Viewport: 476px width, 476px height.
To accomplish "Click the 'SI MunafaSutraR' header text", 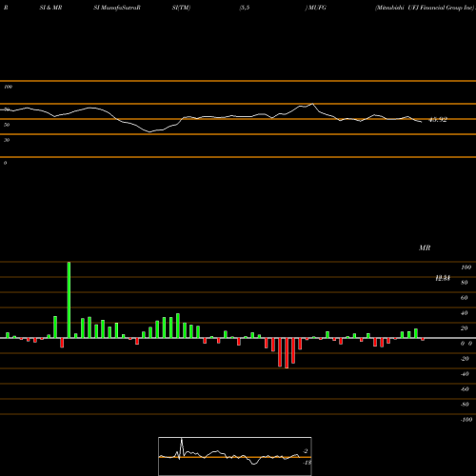I will click(117, 8).
